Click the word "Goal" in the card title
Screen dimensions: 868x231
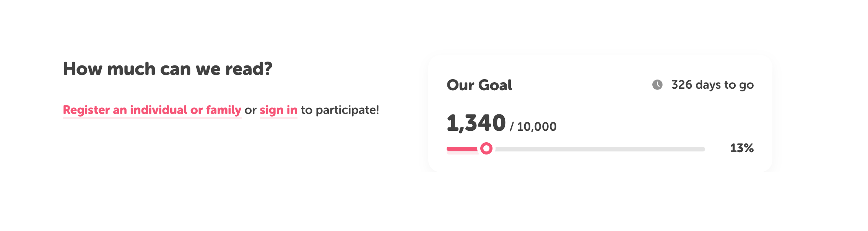coord(495,85)
